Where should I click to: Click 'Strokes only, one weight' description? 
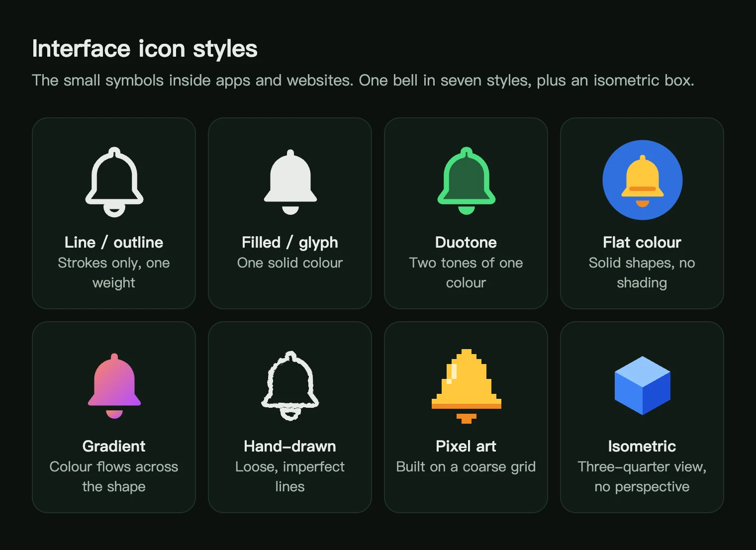pyautogui.click(x=114, y=273)
